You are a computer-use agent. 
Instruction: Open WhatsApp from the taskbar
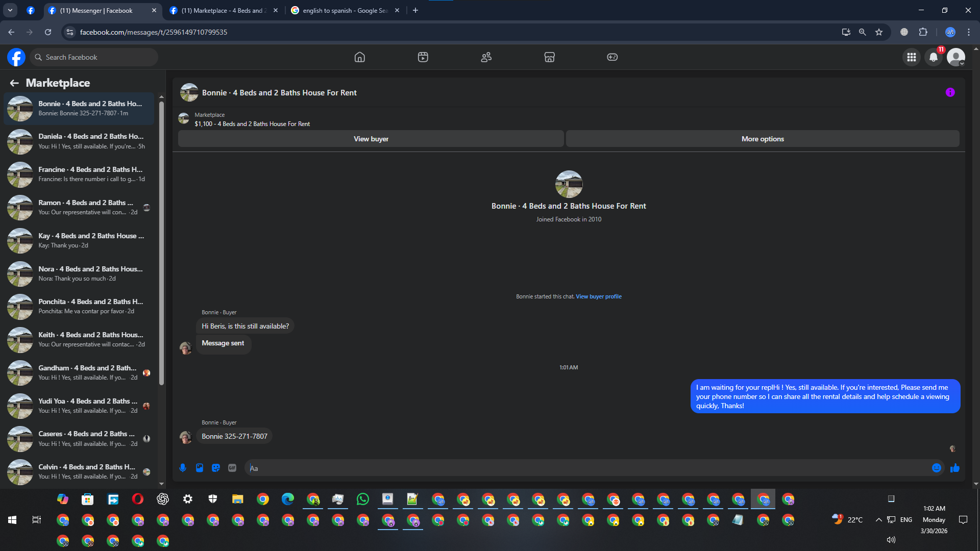pos(363,499)
